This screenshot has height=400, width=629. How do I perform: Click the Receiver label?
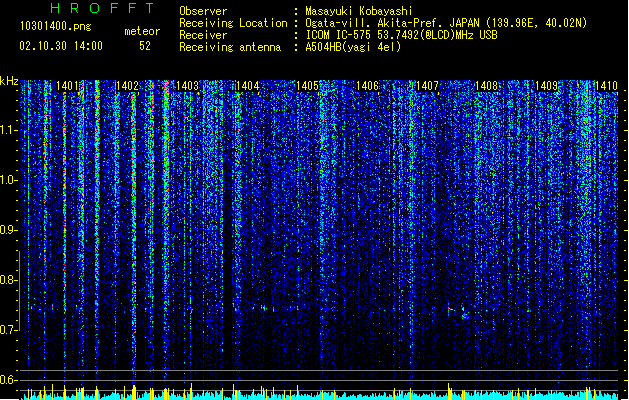click(203, 35)
